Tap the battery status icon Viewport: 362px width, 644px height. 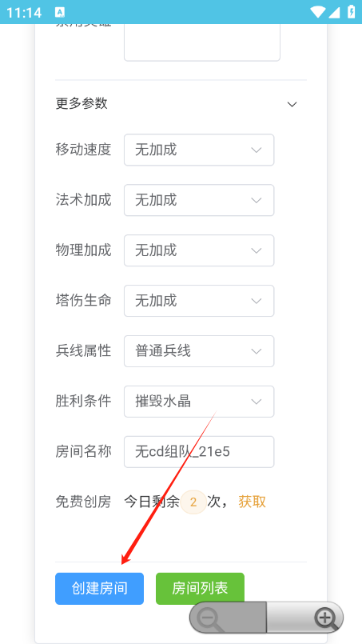(x=352, y=11)
